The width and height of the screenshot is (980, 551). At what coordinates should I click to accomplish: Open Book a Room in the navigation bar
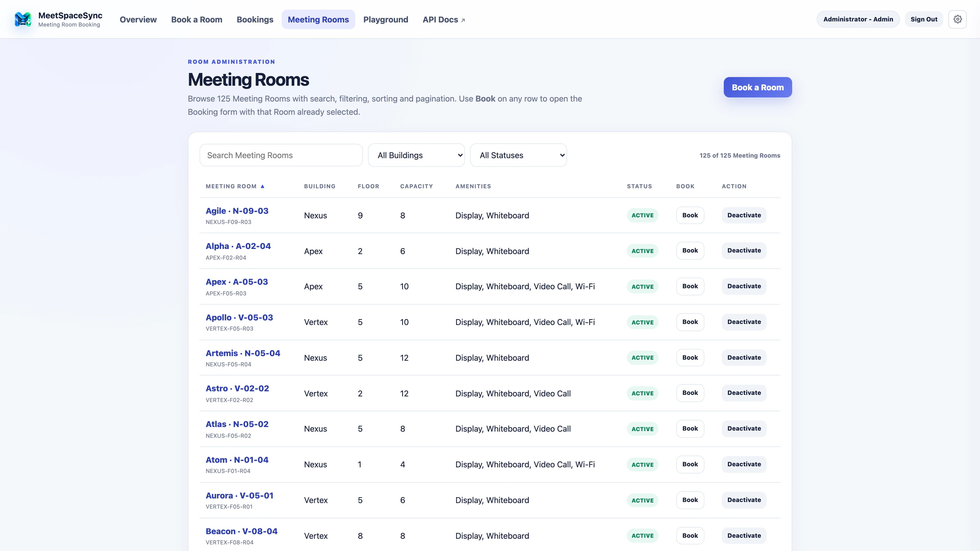tap(197, 19)
